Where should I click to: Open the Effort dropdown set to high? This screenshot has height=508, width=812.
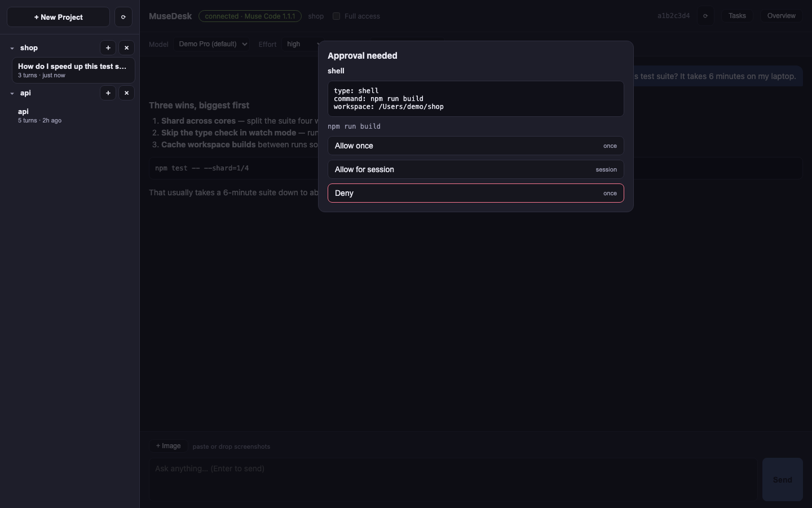(x=301, y=44)
